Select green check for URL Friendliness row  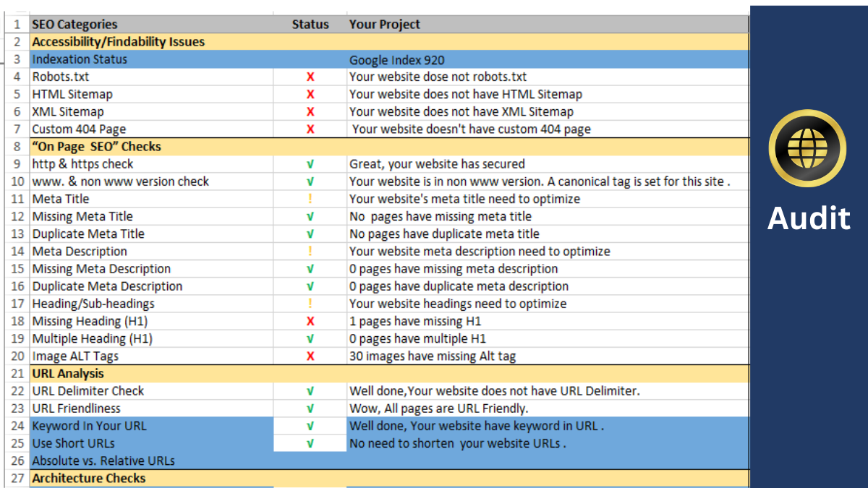pos(310,408)
